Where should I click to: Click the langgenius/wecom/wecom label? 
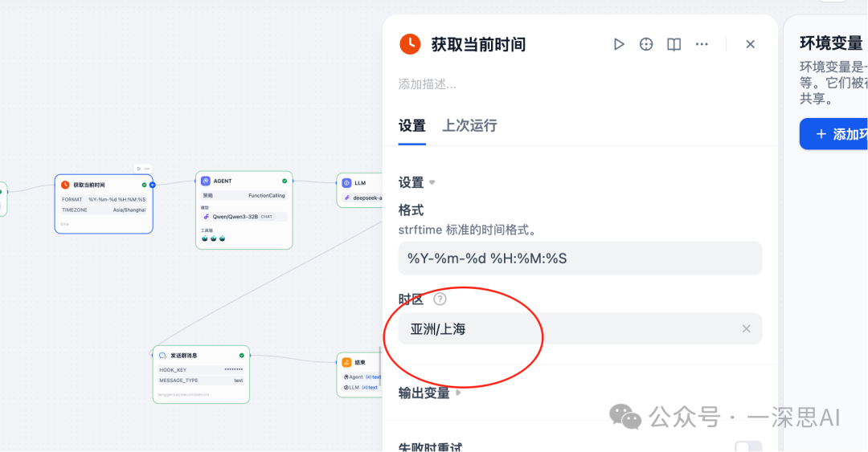(184, 394)
